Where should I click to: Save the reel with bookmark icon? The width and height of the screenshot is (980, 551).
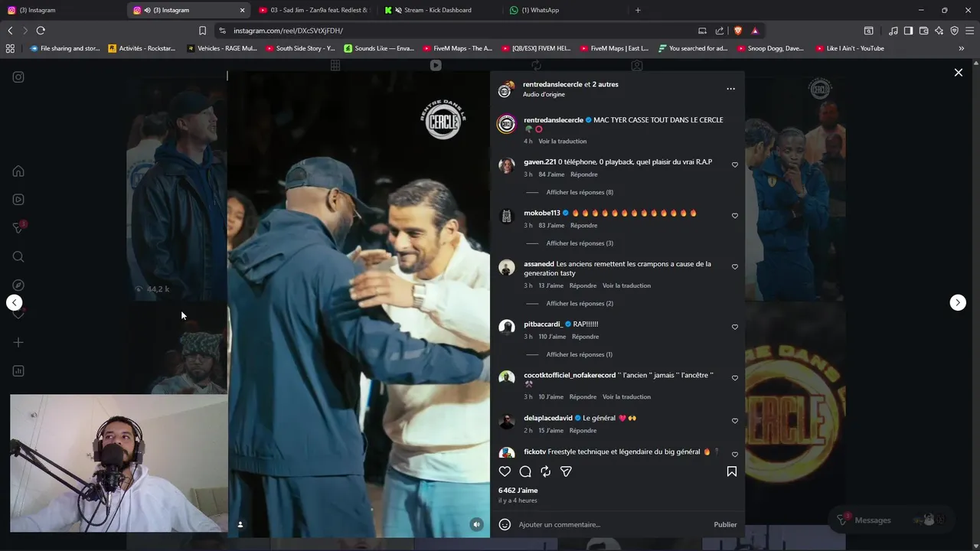pyautogui.click(x=731, y=471)
